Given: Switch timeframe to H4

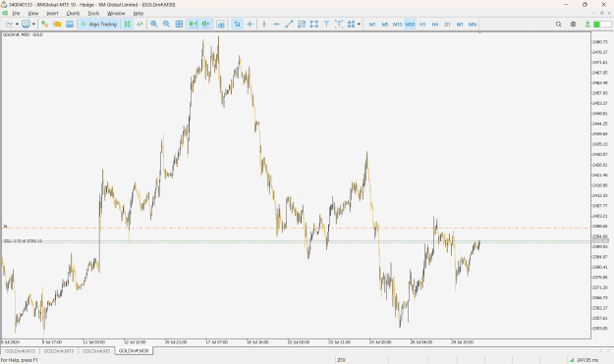Looking at the screenshot, I should click(435, 25).
